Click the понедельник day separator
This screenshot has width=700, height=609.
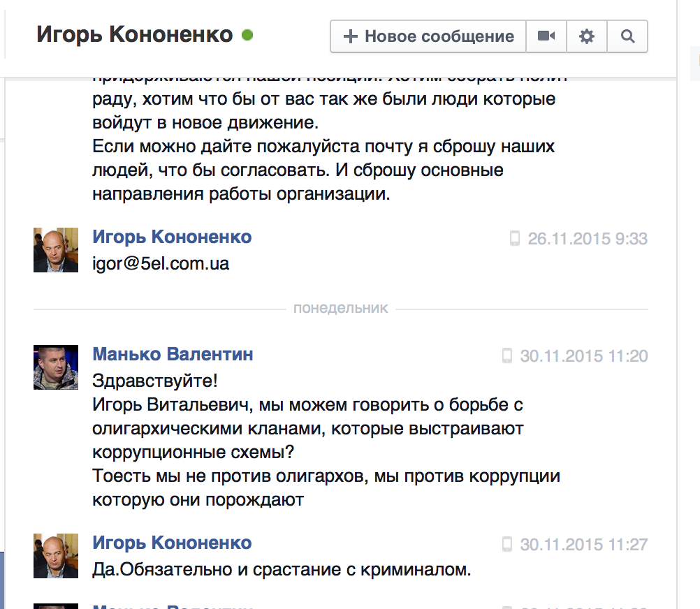click(x=340, y=308)
